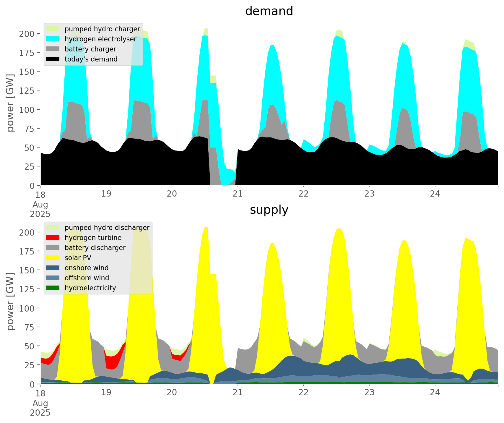Click the yellow solar PV legend swatch
The image size is (504, 423).
(53, 258)
